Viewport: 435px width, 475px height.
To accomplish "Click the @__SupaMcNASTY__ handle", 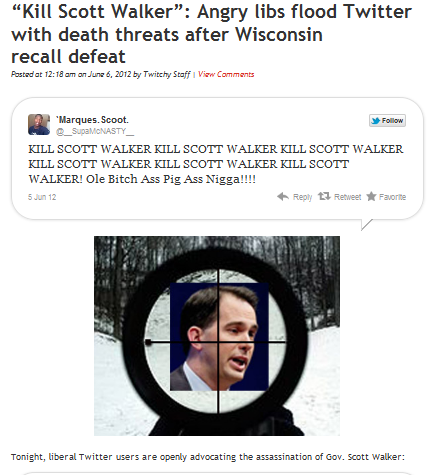I will 95,131.
